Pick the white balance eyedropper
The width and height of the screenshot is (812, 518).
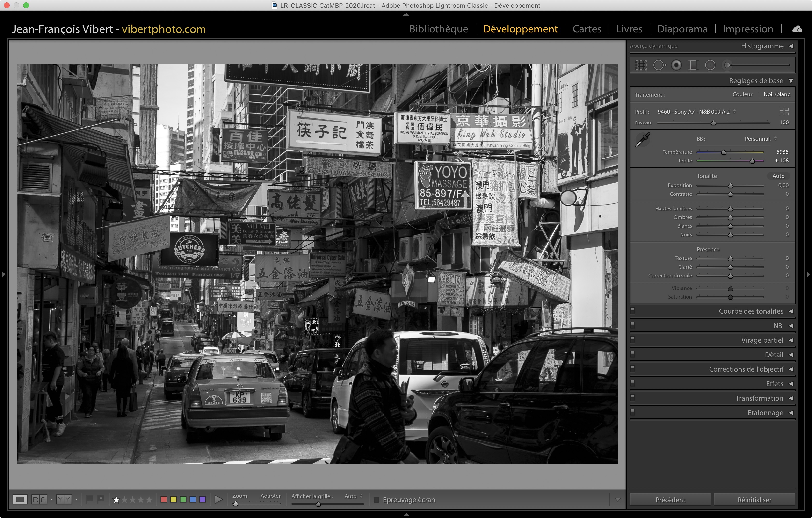[x=642, y=139]
